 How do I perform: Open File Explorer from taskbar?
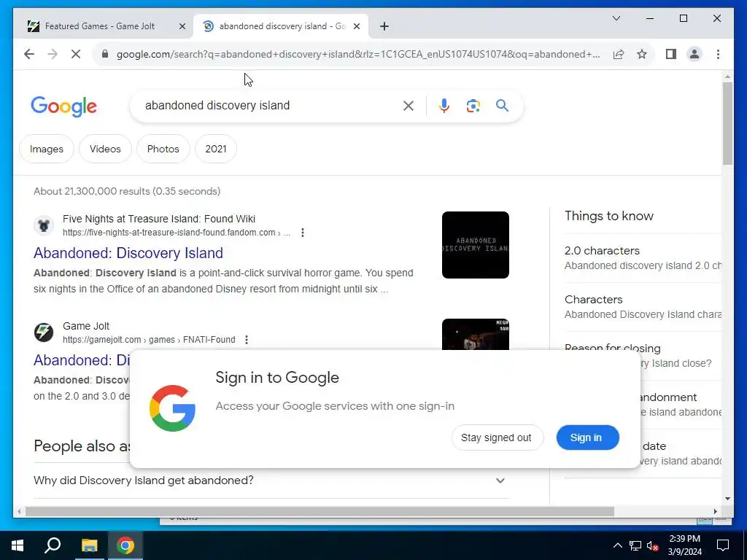click(x=89, y=545)
